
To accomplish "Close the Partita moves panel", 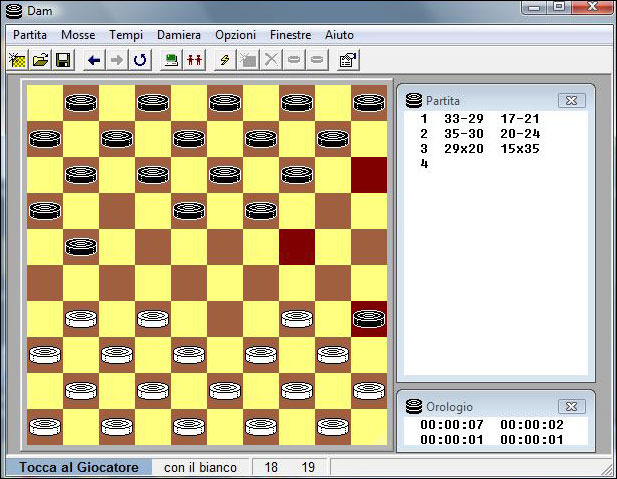I will click(571, 100).
